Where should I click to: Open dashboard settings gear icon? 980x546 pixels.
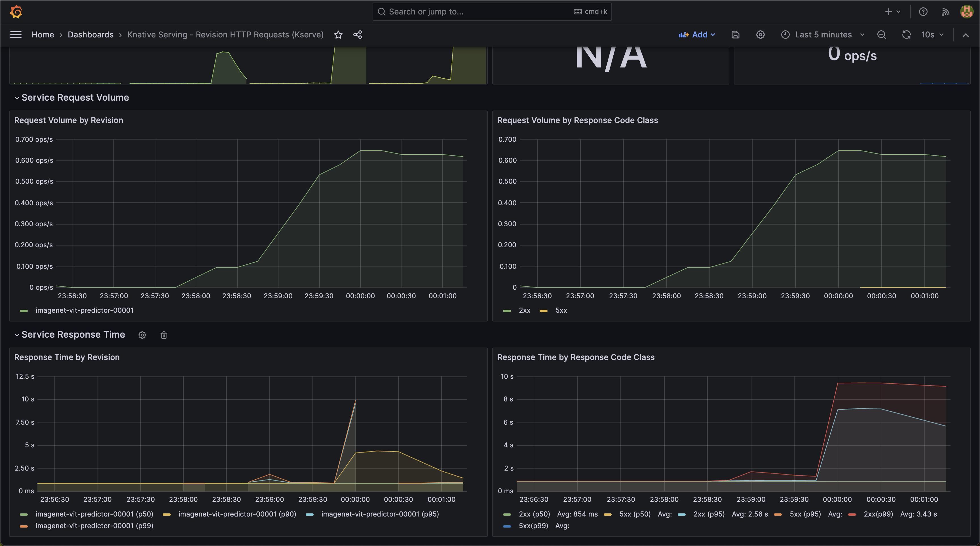760,35
